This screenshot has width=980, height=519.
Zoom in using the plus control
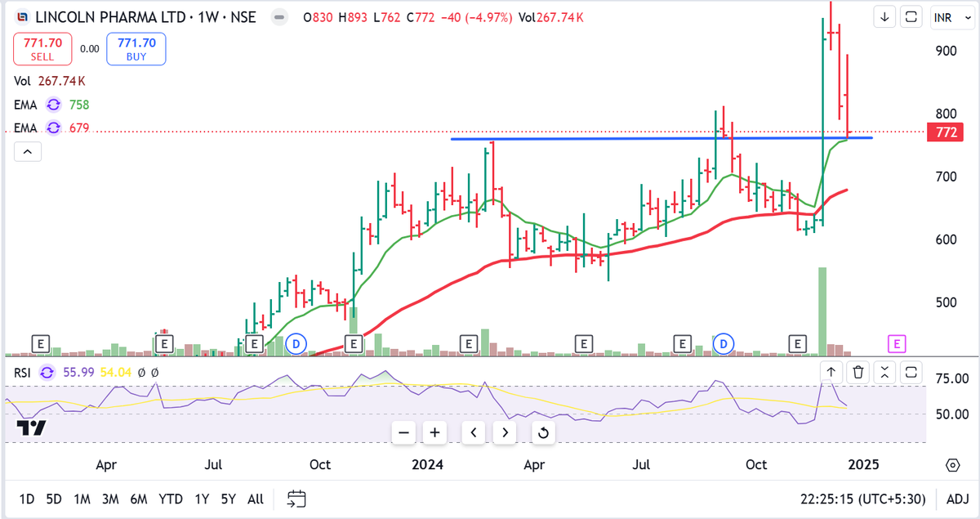434,432
